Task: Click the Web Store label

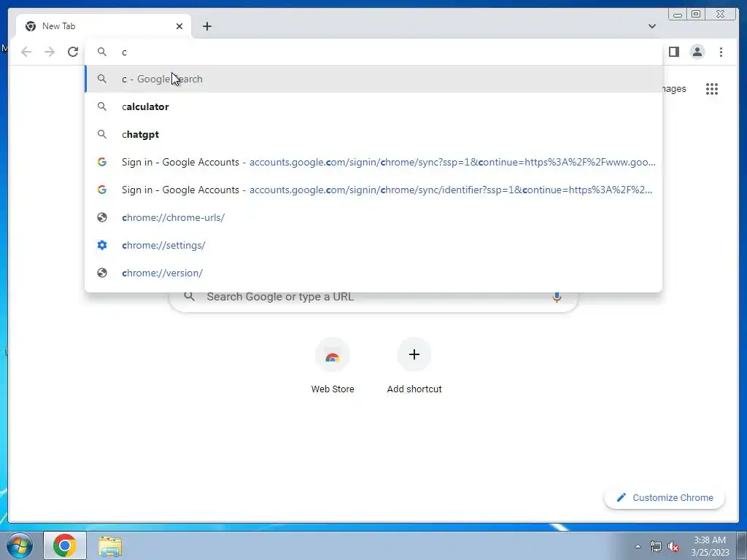Action: tap(333, 389)
